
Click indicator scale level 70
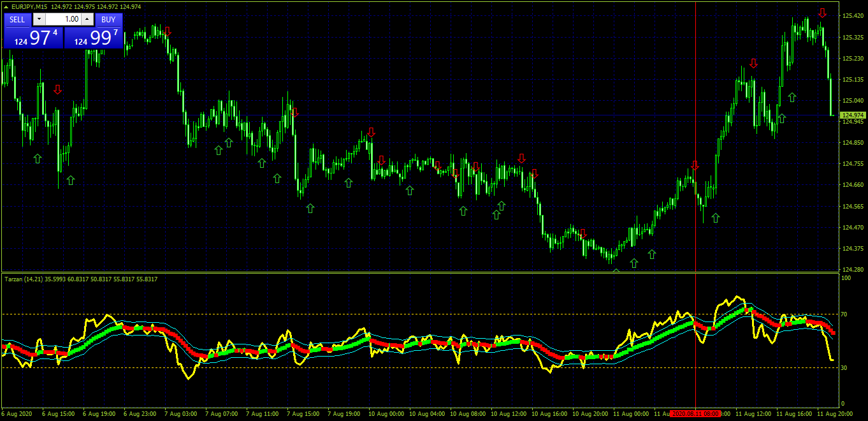coord(845,314)
